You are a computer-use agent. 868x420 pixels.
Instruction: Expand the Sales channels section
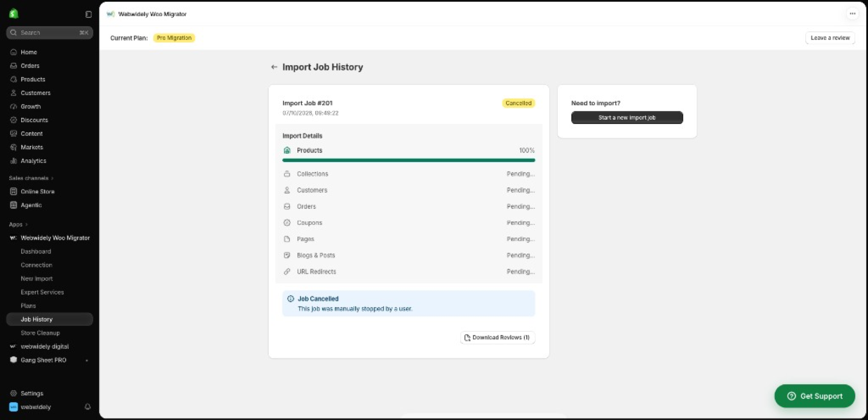[31, 178]
